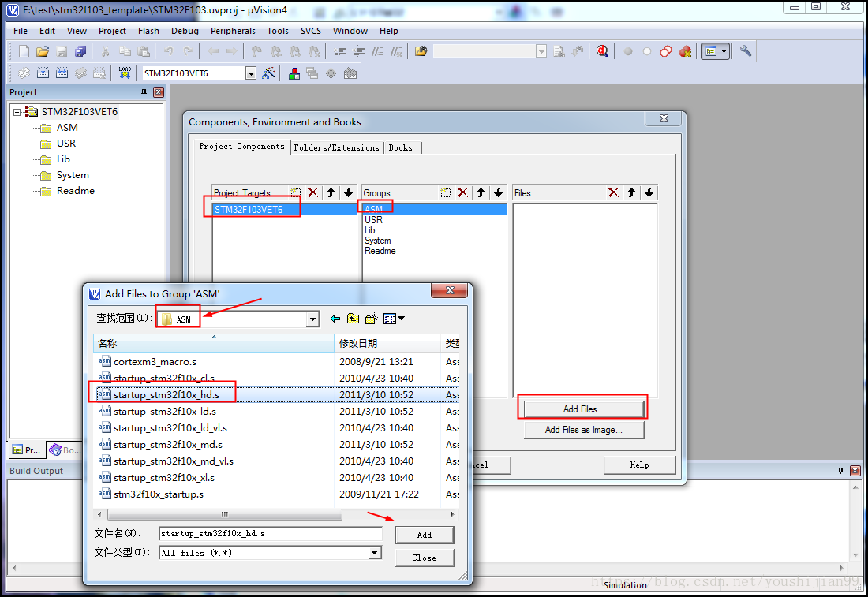Move file down arrow in Files column
The width and height of the screenshot is (868, 597).
649,192
